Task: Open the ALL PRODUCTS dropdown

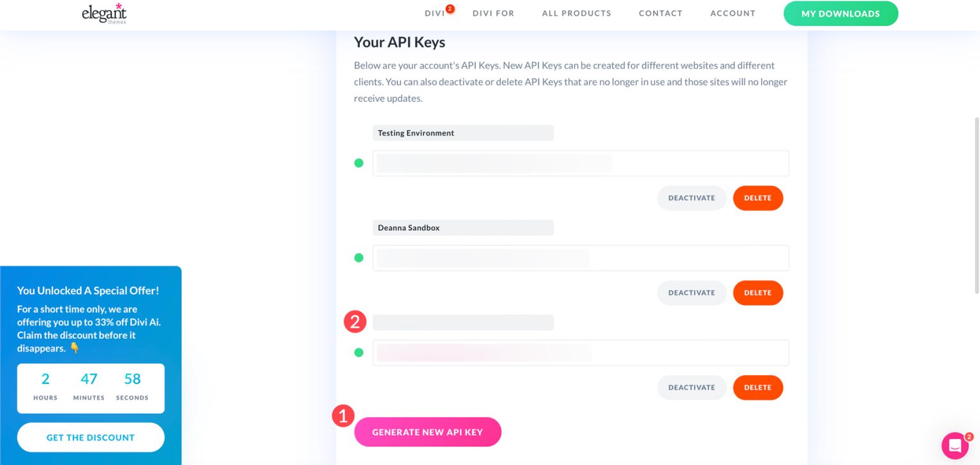Action: [x=576, y=13]
